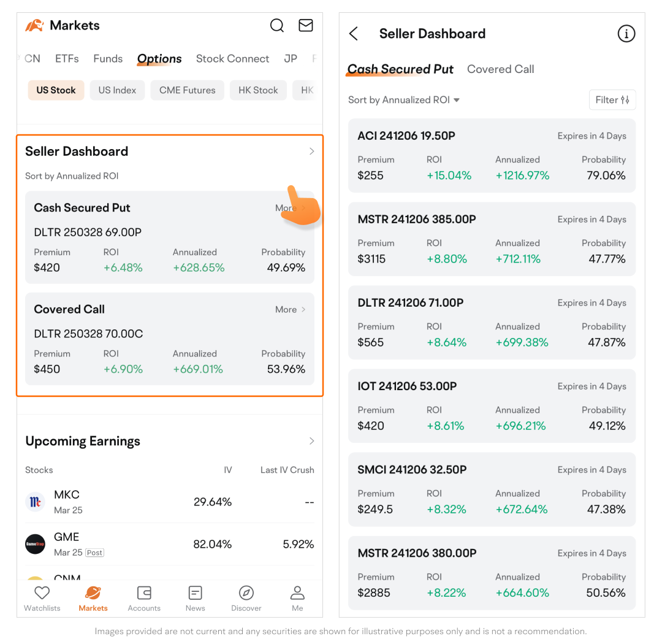Select the US Index filter chip
Screen dimensions: 662x644
tap(117, 90)
